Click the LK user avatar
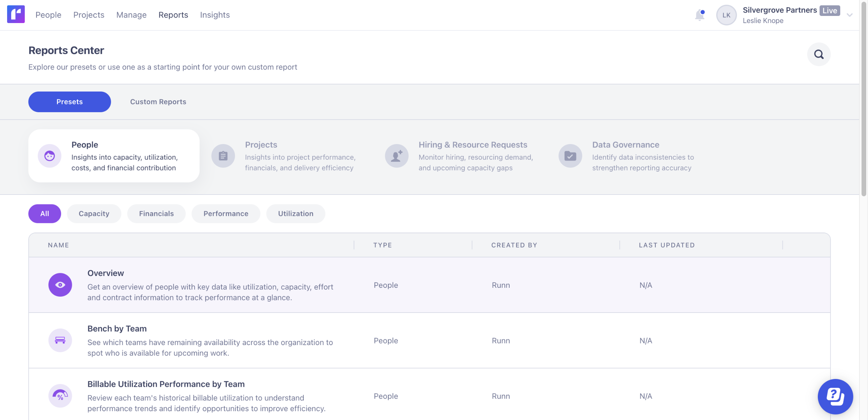868x420 pixels. click(726, 15)
